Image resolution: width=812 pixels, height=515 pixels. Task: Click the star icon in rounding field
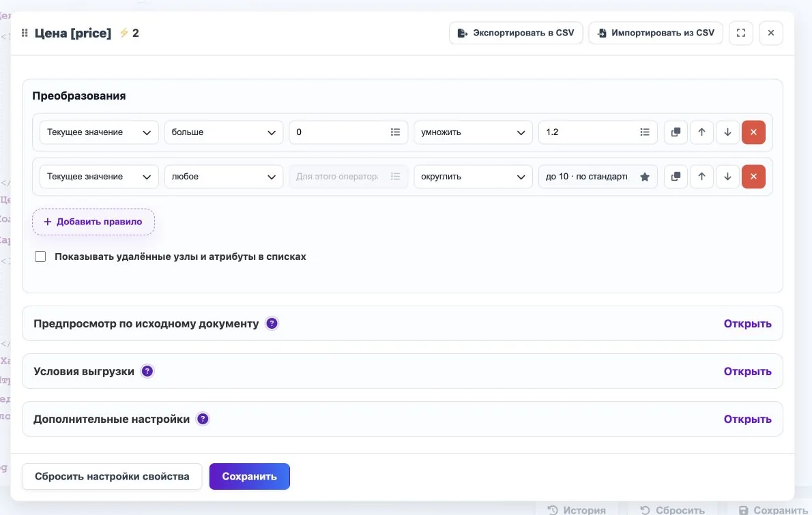coord(644,177)
